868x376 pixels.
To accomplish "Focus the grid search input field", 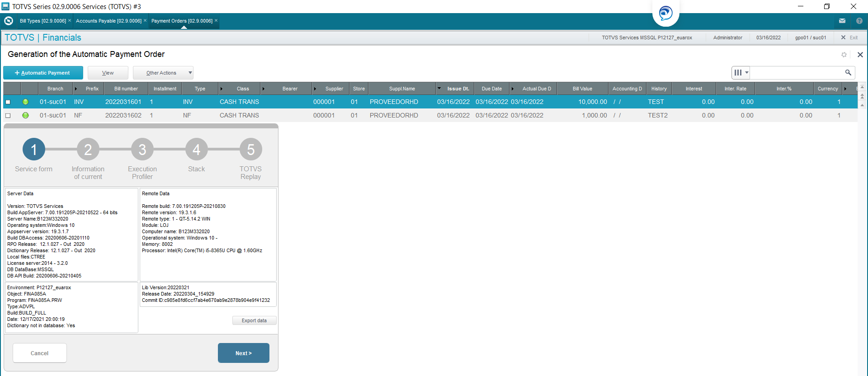I will [x=797, y=72].
